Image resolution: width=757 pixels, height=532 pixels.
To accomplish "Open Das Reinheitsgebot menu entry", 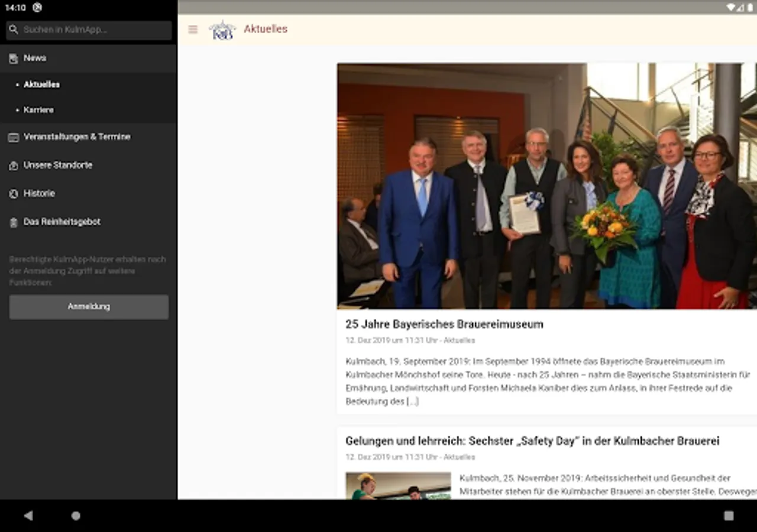I will pos(89,222).
